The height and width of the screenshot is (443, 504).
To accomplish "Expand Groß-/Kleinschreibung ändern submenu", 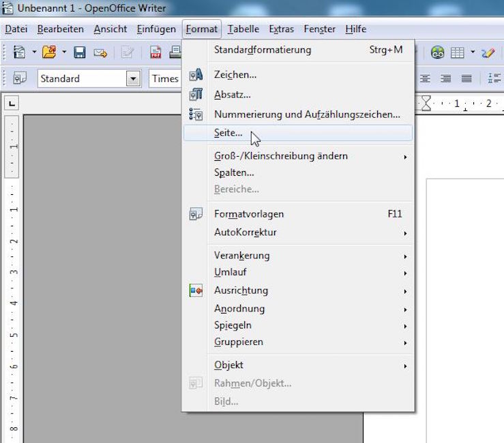I will [x=298, y=156].
